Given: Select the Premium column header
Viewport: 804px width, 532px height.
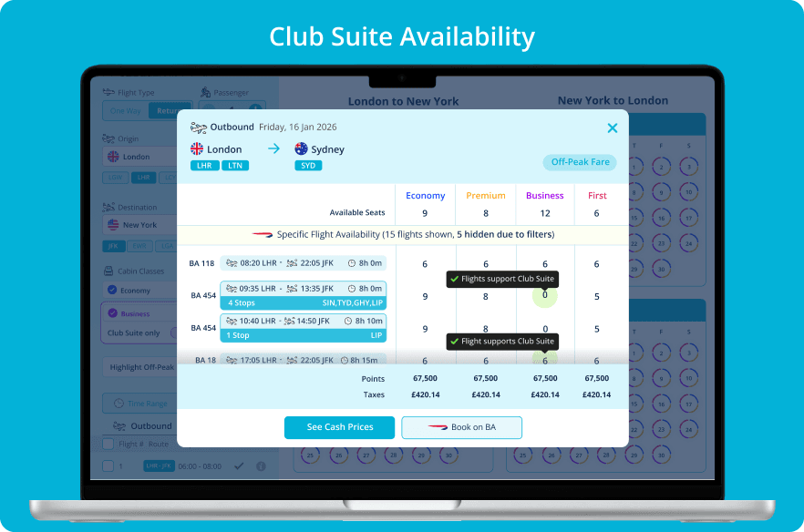Looking at the screenshot, I should point(486,196).
